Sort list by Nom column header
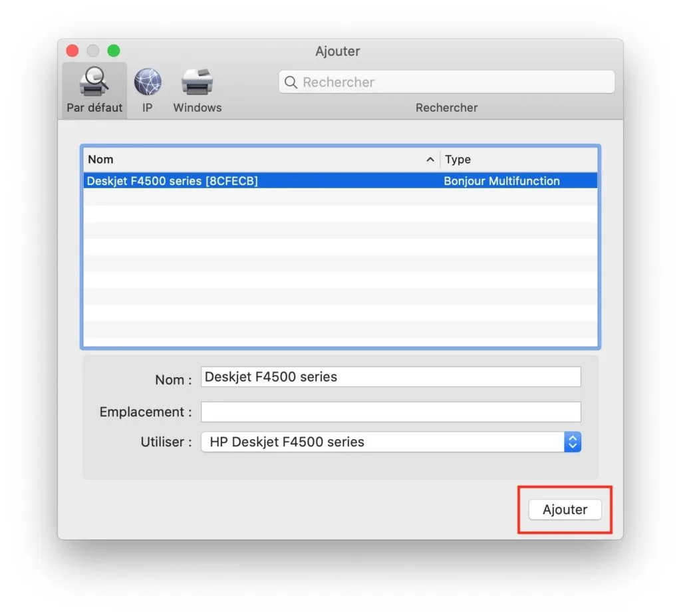The width and height of the screenshot is (681, 616). pyautogui.click(x=261, y=160)
